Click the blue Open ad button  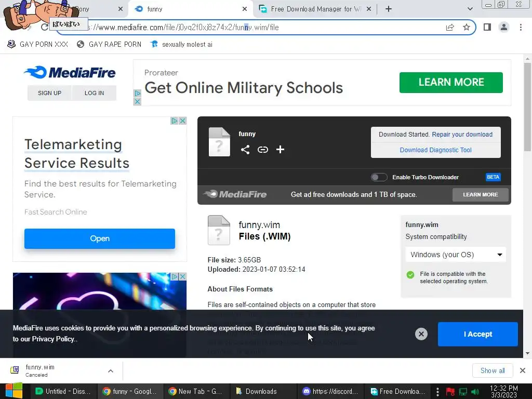tap(100, 238)
